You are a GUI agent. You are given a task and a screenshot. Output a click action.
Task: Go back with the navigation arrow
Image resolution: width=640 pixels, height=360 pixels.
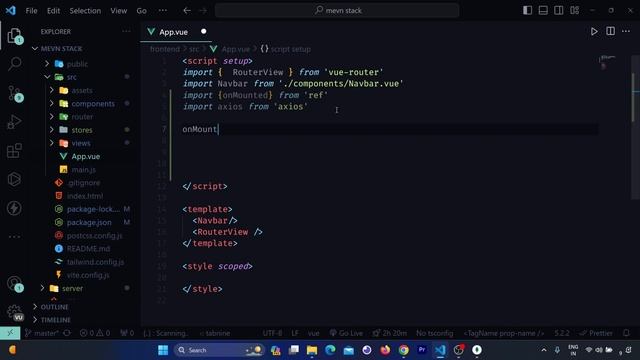click(x=187, y=11)
